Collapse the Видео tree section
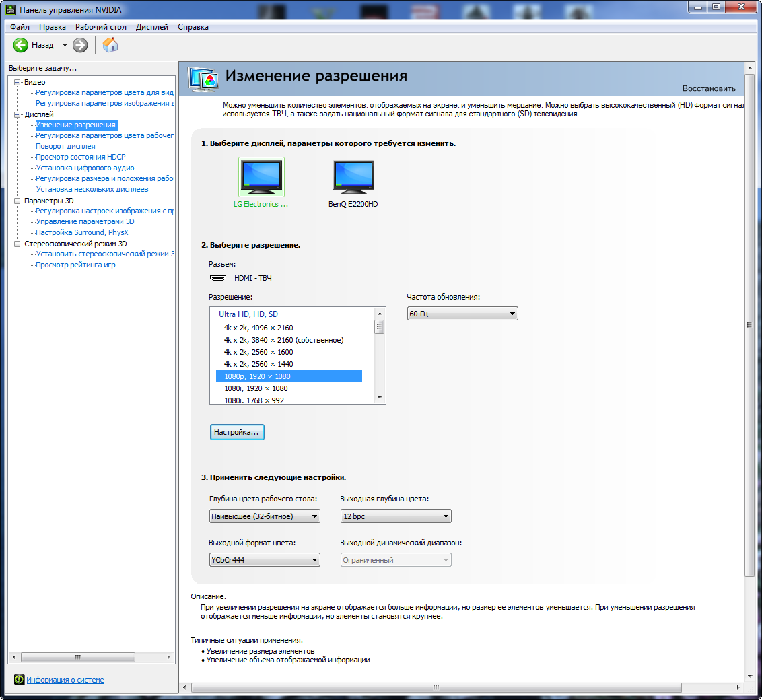 [x=18, y=82]
